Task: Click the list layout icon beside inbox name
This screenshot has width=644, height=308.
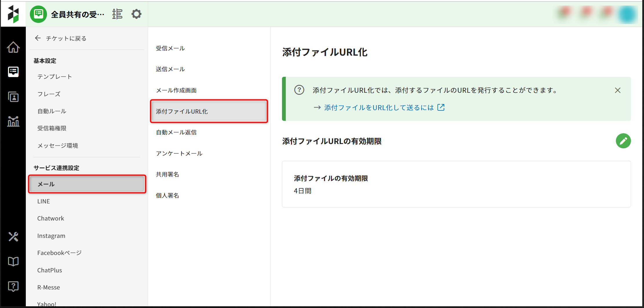Action: click(117, 14)
